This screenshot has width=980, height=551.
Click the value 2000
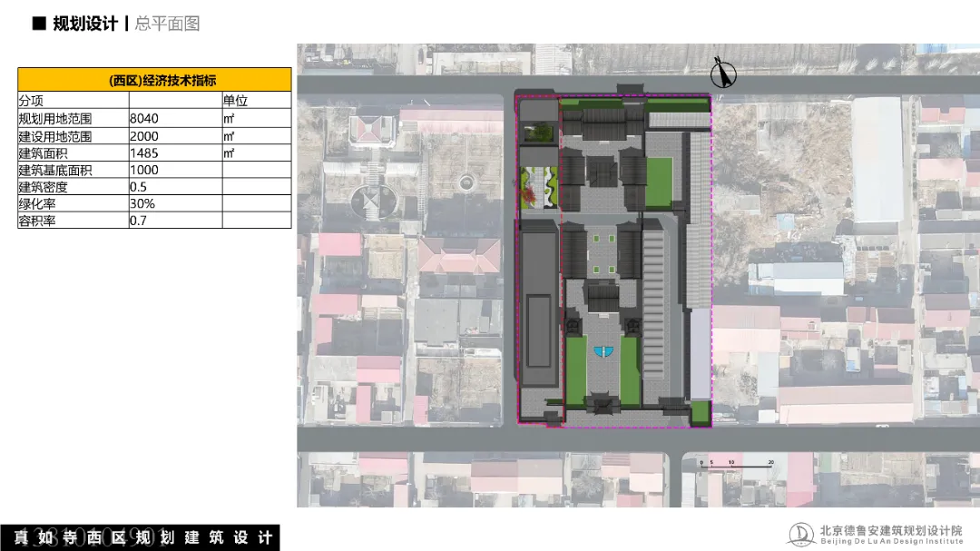click(x=143, y=136)
